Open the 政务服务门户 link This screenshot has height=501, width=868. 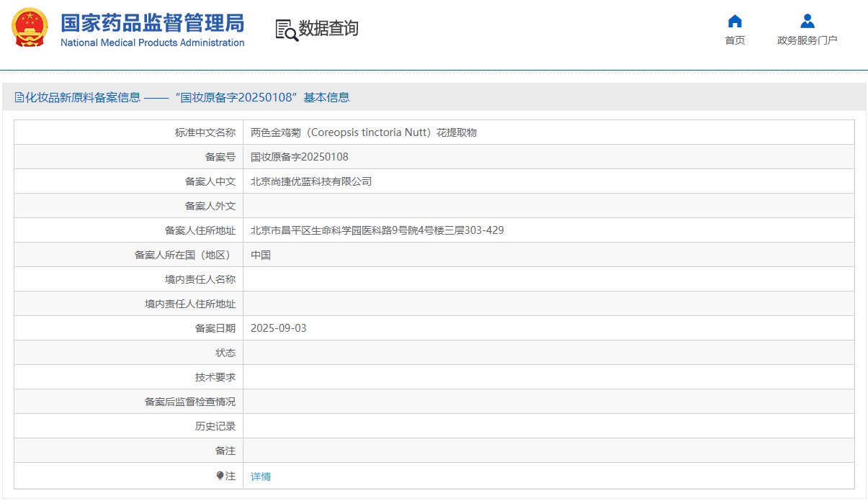[x=807, y=40]
